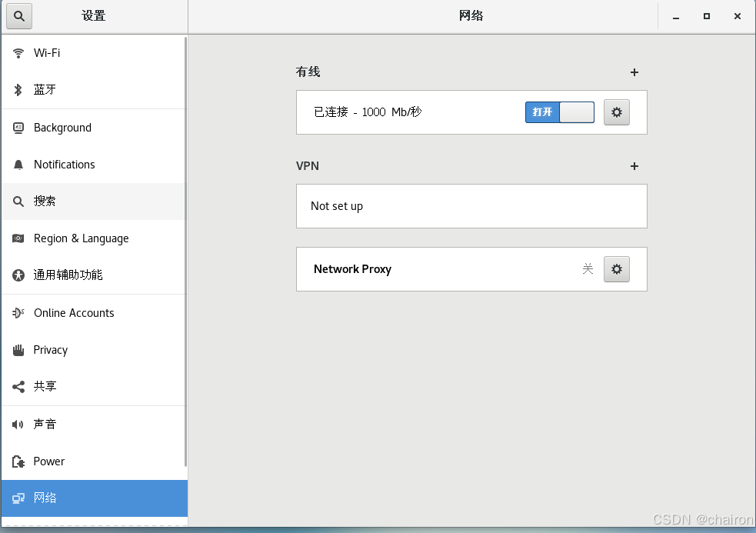Click the Online Accounts icon
756x533 pixels.
click(x=18, y=313)
